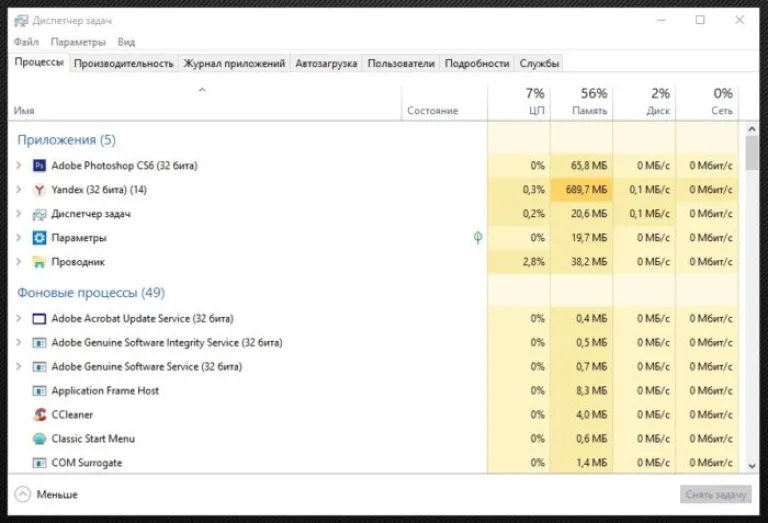The image size is (768, 523).
Task: Click the Task Manager title bar icon
Action: 21,21
